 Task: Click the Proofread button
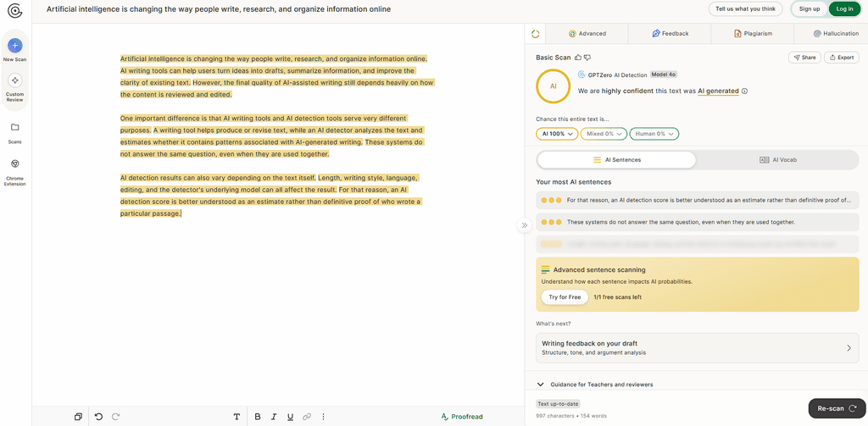(x=462, y=417)
